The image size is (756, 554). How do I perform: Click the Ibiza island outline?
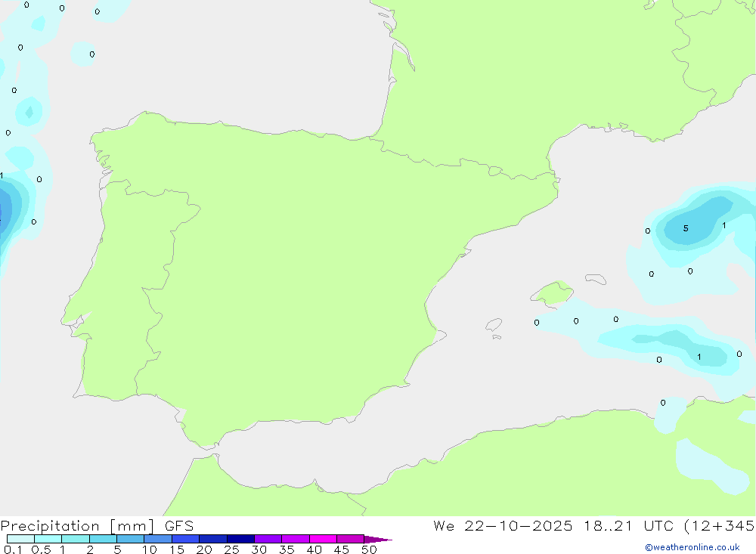(x=494, y=325)
